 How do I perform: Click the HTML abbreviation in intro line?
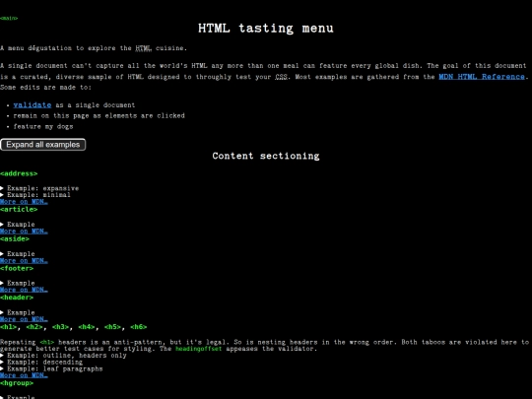(143, 48)
